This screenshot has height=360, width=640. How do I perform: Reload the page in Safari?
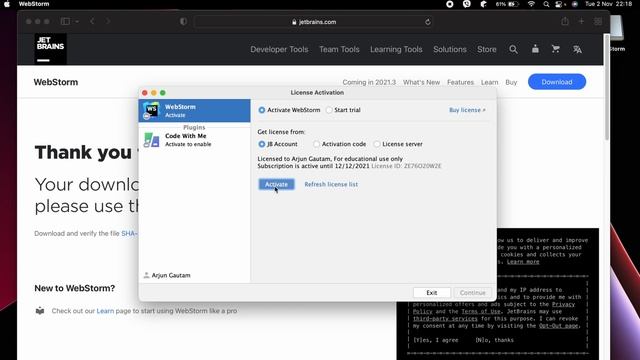tap(428, 22)
